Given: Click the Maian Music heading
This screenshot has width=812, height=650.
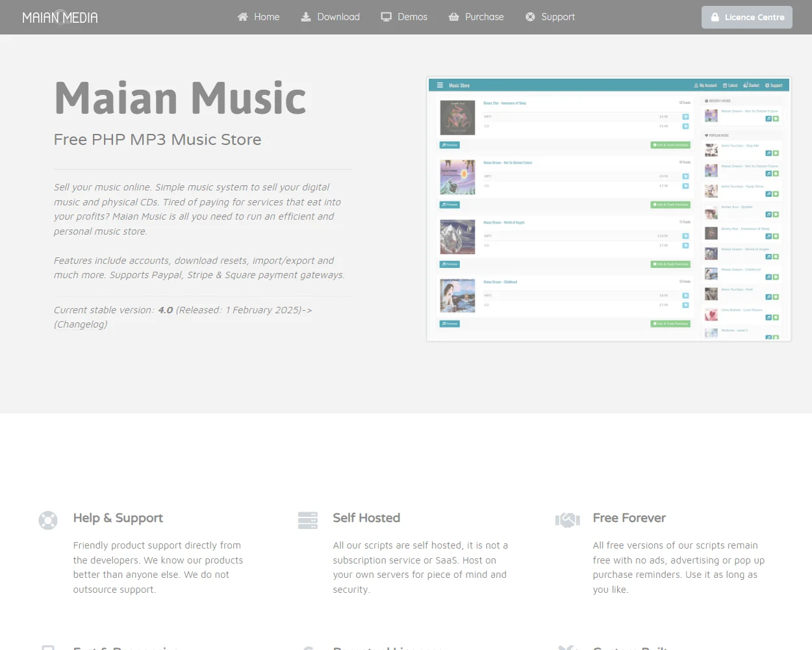Looking at the screenshot, I should coord(180,98).
